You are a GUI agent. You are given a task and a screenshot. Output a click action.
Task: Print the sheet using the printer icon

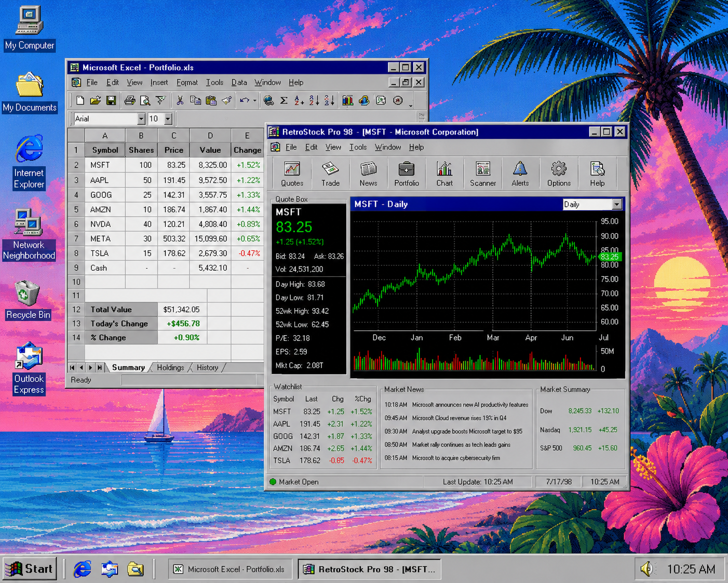130,100
